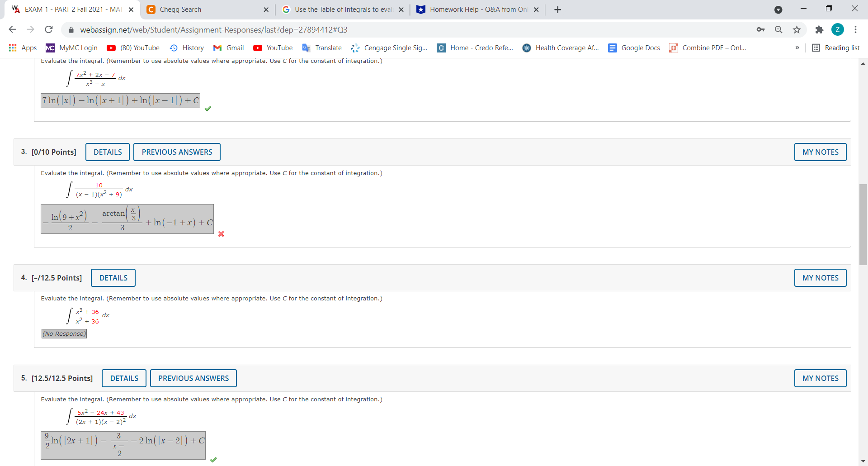Open the MyMC Login bookmark
868x466 pixels.
click(71, 48)
